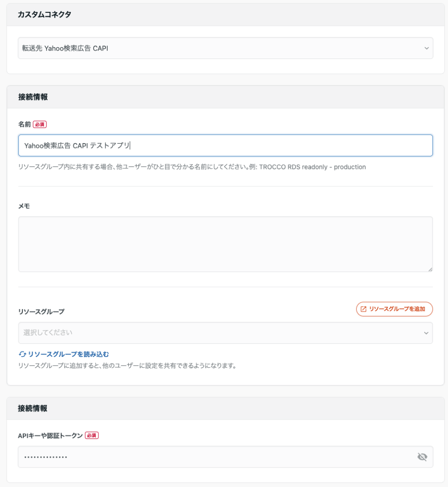Click the APIキーや認証トークン label
Screen dimensions: 448x487
tap(50, 436)
